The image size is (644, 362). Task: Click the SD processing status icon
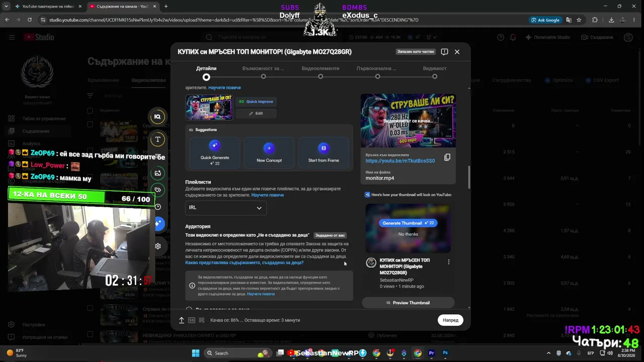click(192, 320)
